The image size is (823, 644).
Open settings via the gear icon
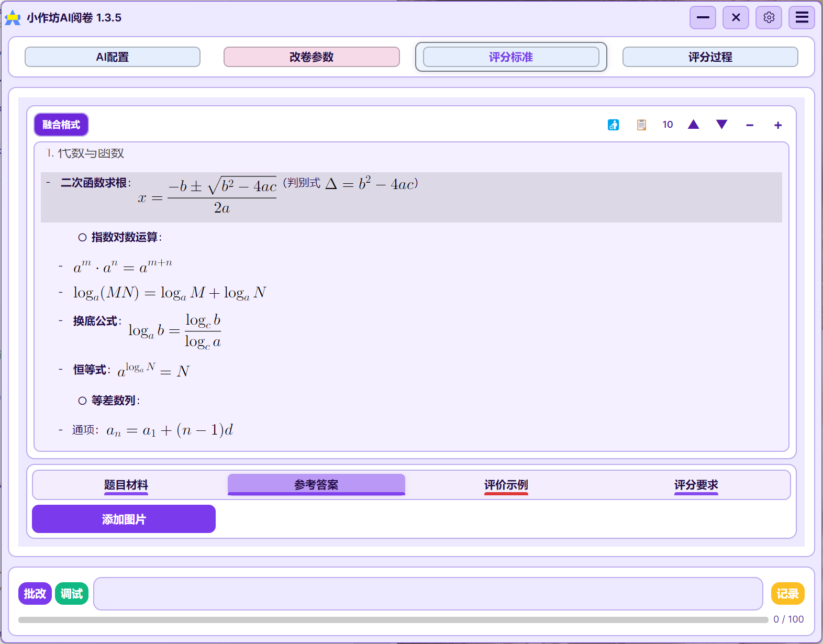coord(769,18)
